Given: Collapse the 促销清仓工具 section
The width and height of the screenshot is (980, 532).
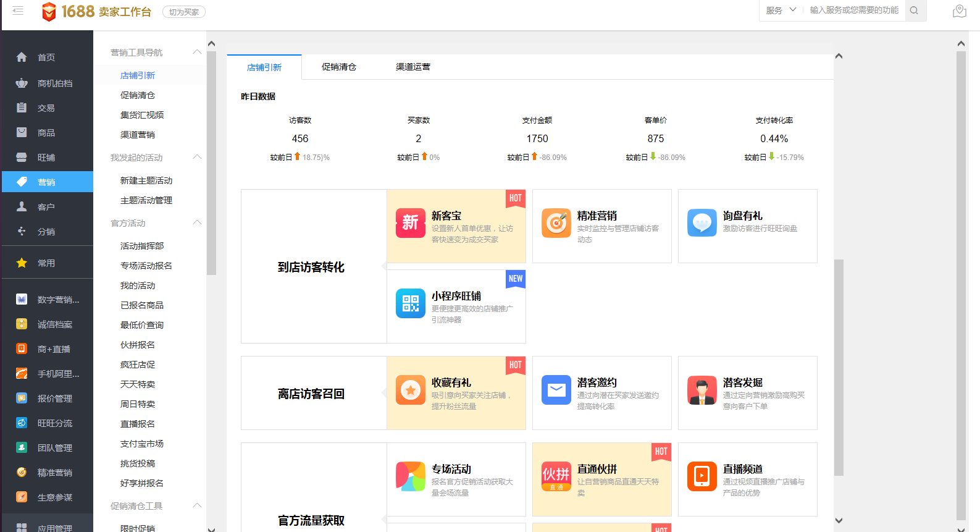Looking at the screenshot, I should [197, 505].
